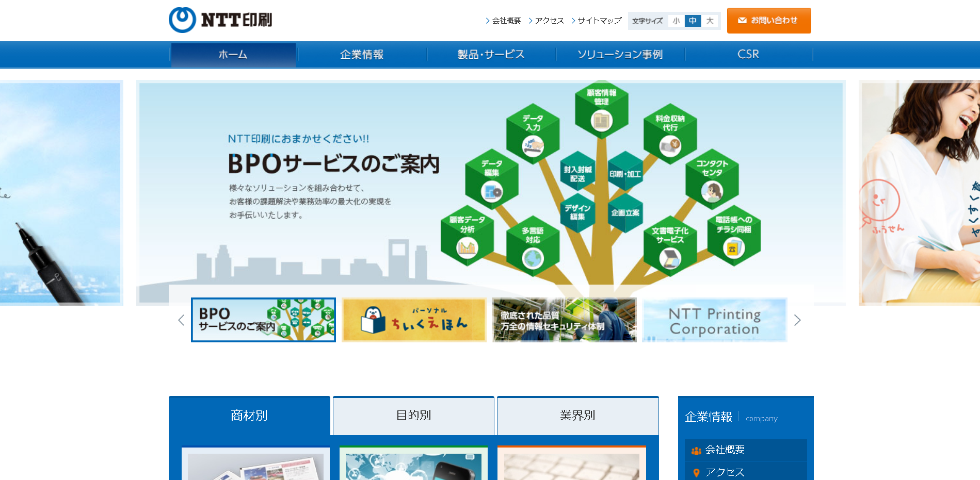Screen dimensions: 980x480
Task: Click the お問い合わせ contact button
Action: 769,21
